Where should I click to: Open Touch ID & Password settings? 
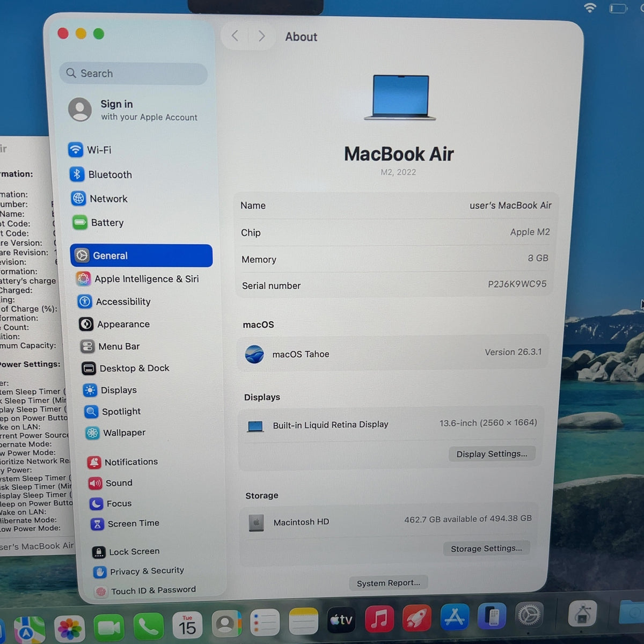point(145,590)
